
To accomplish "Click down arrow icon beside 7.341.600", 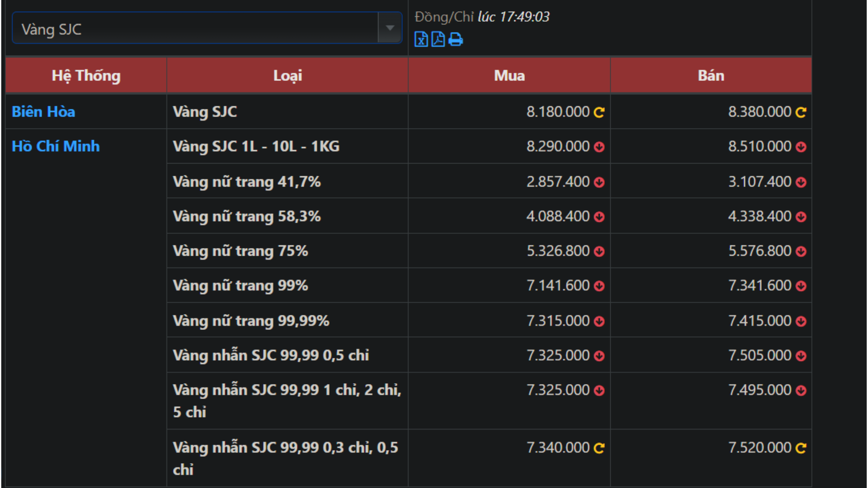I will (x=801, y=286).
